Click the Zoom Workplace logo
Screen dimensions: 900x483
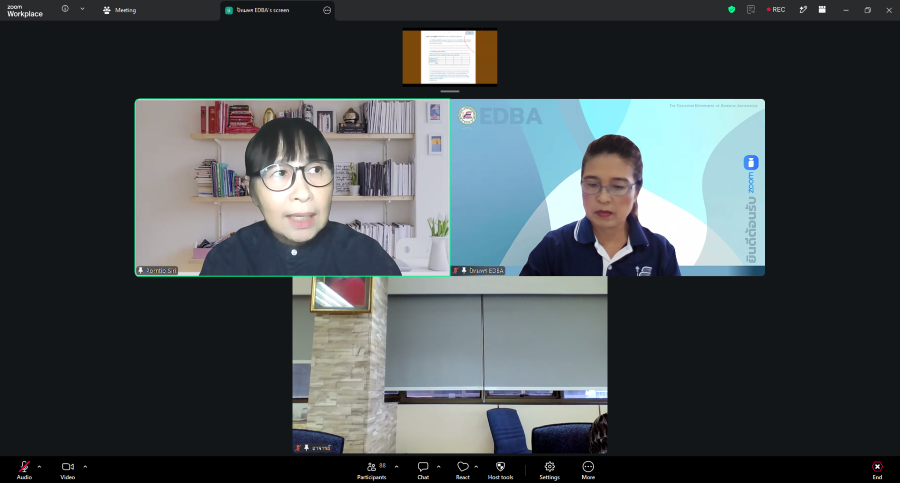click(25, 10)
